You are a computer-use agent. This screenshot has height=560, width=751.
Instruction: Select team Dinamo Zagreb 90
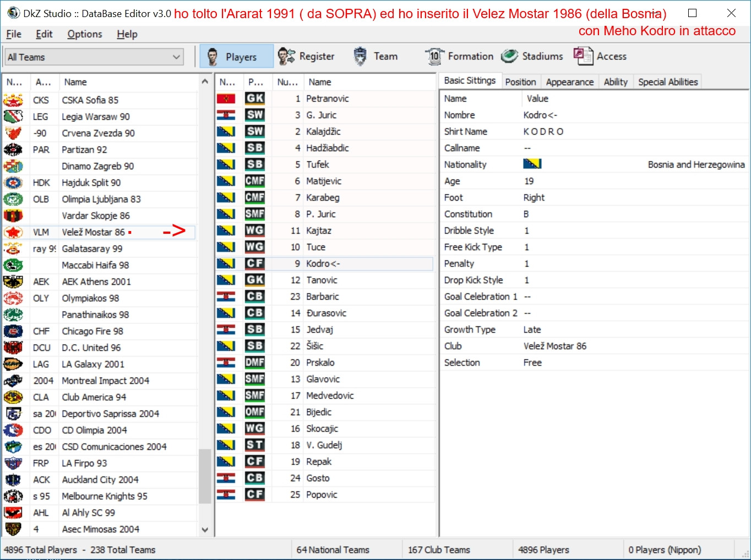pos(98,166)
